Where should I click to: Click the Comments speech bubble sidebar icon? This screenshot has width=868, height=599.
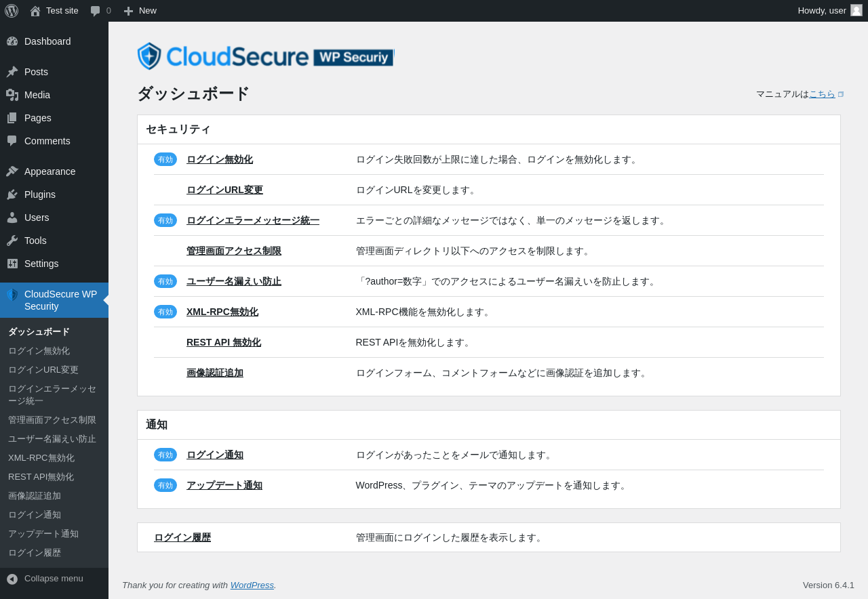12,141
